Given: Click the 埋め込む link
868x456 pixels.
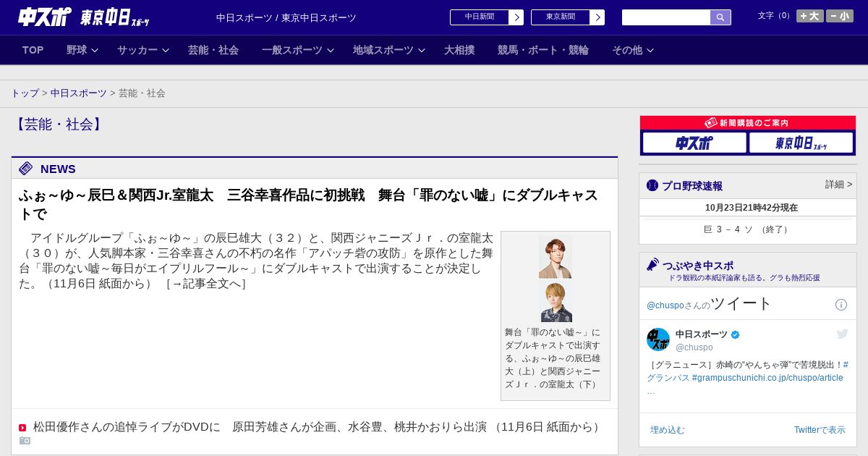Looking at the screenshot, I should tap(667, 430).
